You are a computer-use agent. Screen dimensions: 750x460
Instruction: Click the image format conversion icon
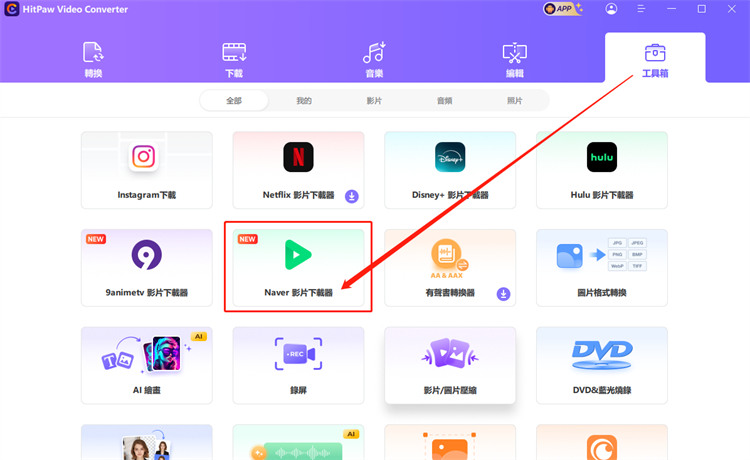pos(602,255)
